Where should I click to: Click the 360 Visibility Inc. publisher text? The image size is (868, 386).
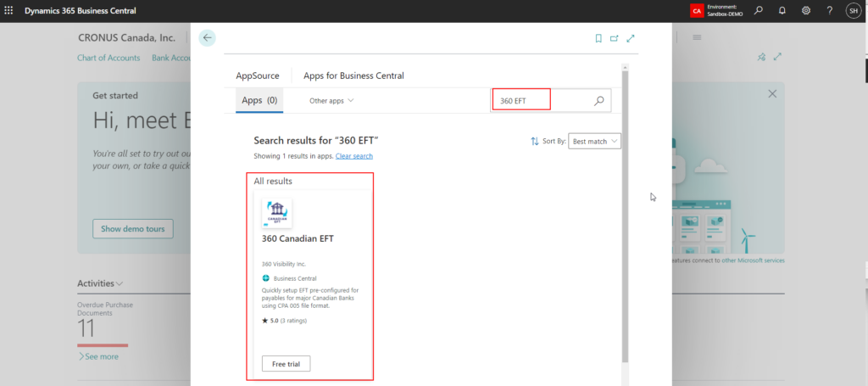point(283,264)
